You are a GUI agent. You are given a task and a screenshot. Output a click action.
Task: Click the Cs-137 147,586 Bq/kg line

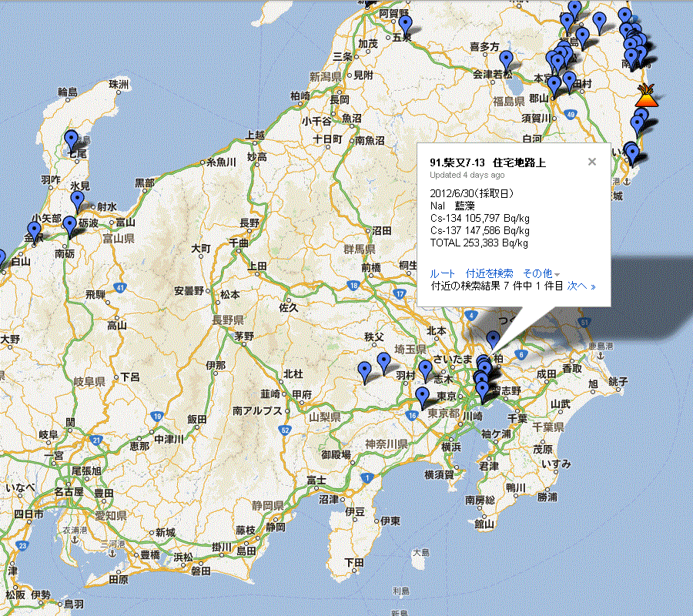pos(480,230)
